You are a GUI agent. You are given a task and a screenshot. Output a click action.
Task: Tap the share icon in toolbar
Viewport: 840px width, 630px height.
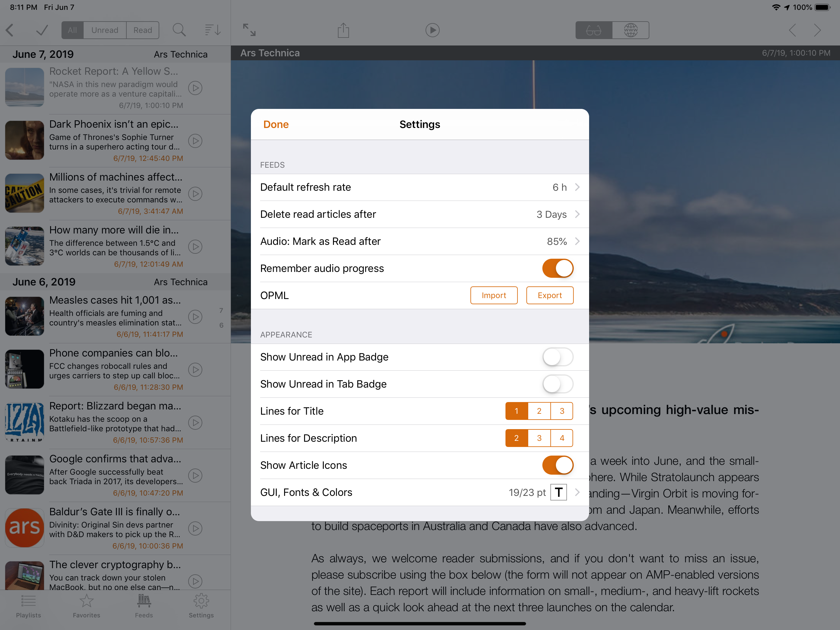point(343,30)
